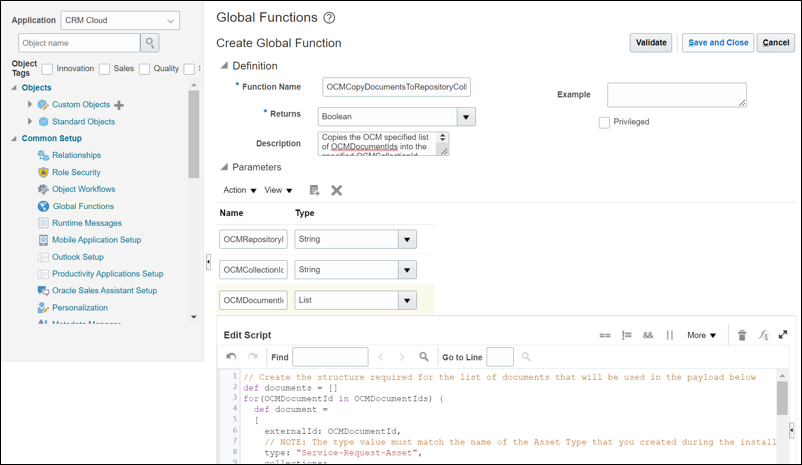Click the Description field spinner arrows
This screenshot has width=802, height=465.
tap(442, 138)
